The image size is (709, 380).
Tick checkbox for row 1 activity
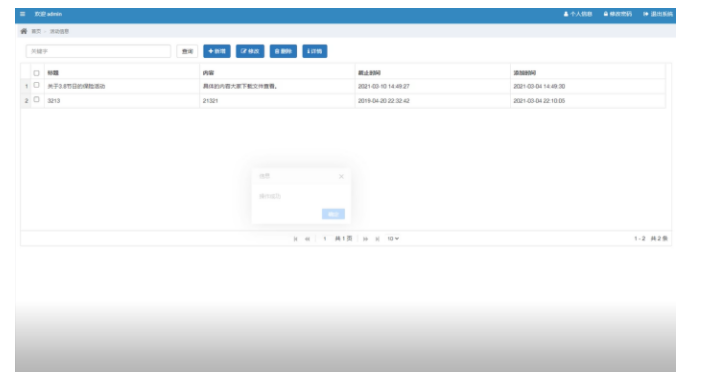[37, 85]
